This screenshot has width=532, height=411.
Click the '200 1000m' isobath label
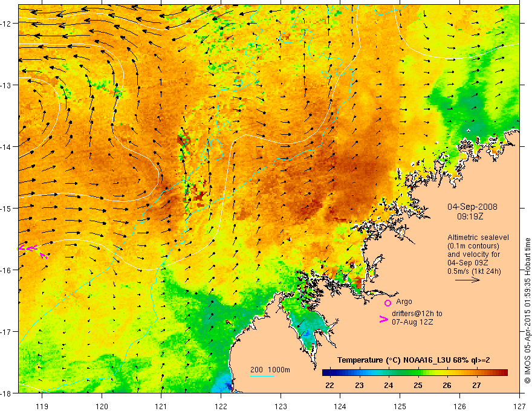(x=270, y=370)
